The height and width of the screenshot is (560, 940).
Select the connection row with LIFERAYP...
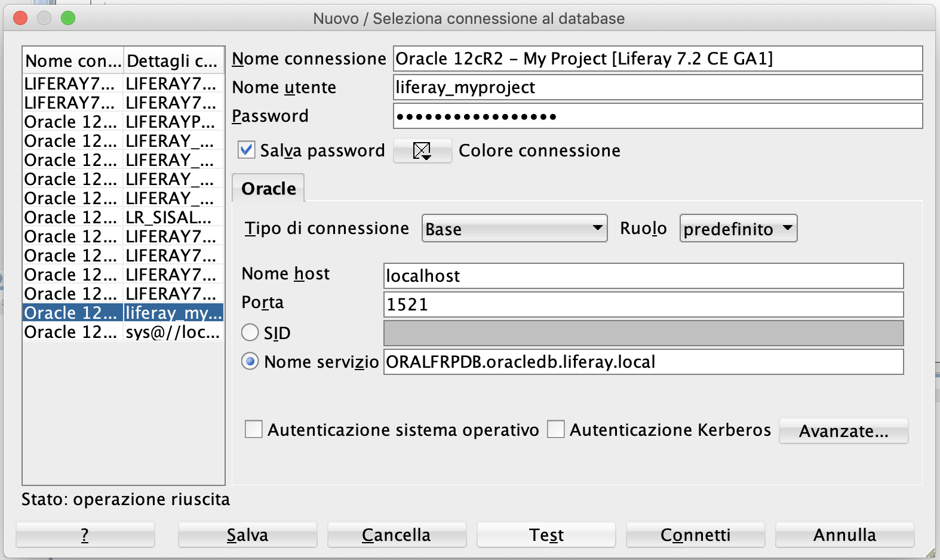(123, 122)
